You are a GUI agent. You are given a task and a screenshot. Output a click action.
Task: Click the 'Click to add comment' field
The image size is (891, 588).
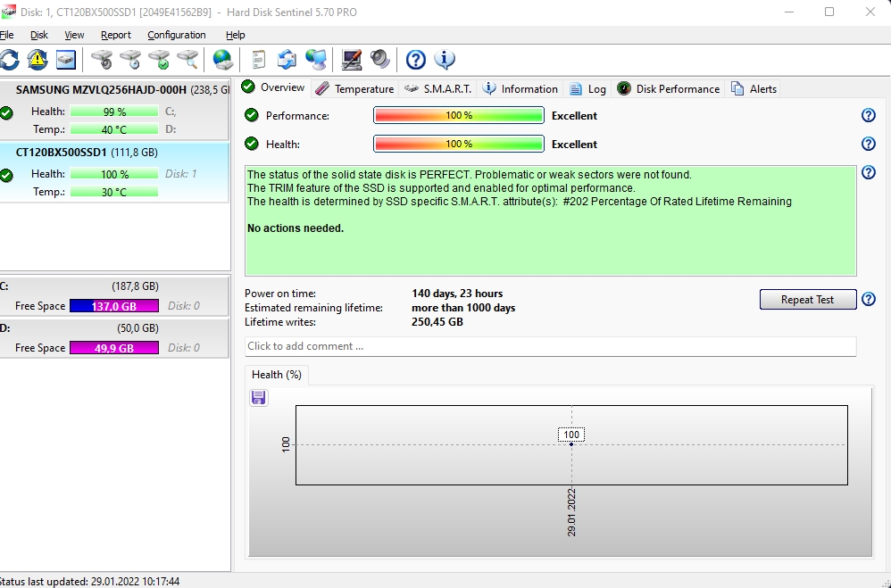point(551,346)
